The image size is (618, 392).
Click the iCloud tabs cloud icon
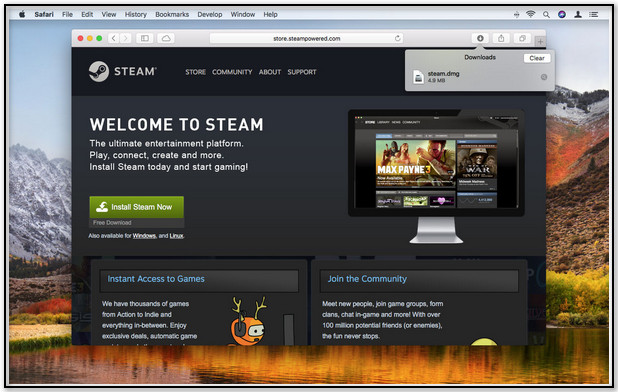(166, 38)
